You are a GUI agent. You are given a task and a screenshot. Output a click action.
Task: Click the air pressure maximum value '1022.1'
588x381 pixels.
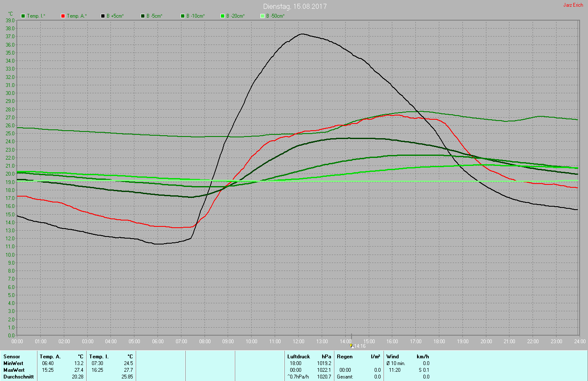324,370
